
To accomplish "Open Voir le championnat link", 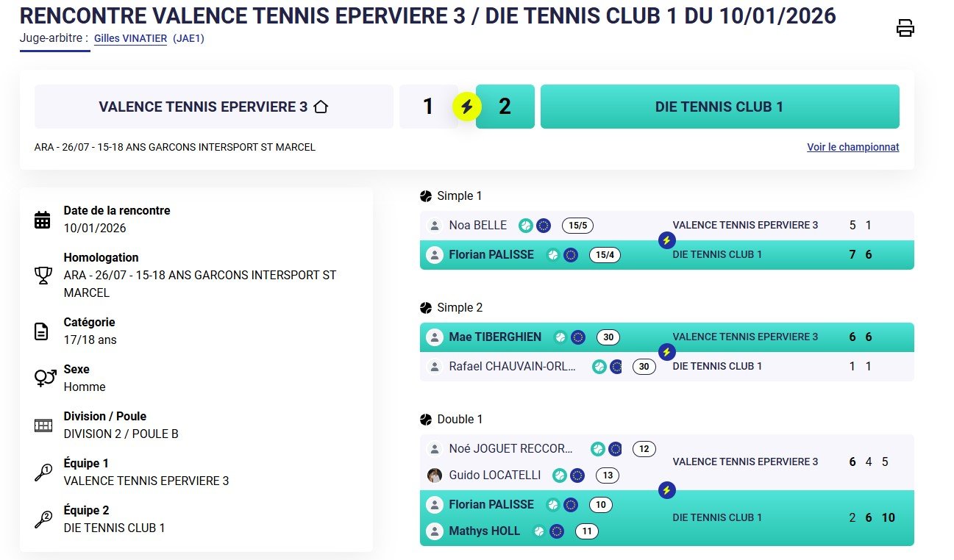I will [853, 147].
